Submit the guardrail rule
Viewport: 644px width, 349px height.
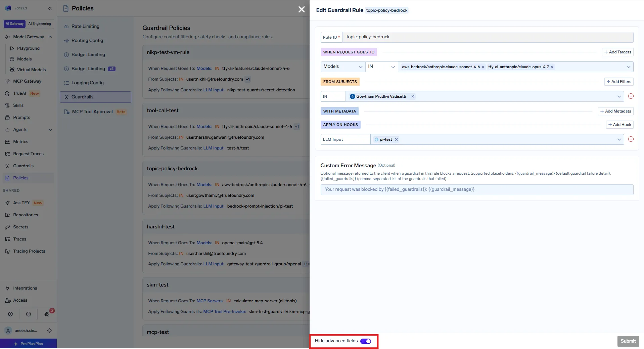coord(628,341)
